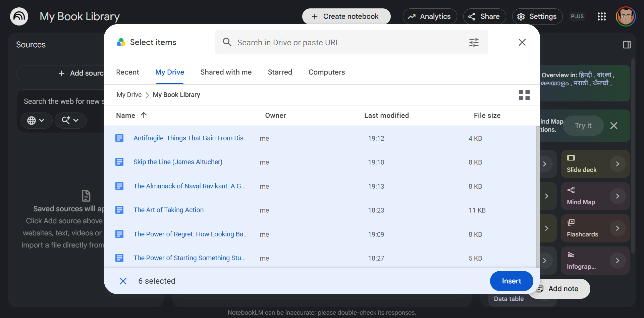Open the Google apps grid icon

click(x=602, y=16)
